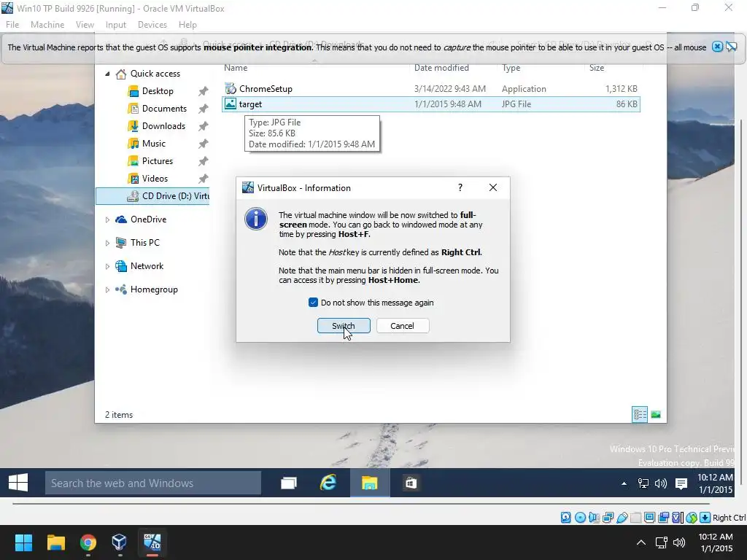Sort by the Size column header

pos(597,68)
